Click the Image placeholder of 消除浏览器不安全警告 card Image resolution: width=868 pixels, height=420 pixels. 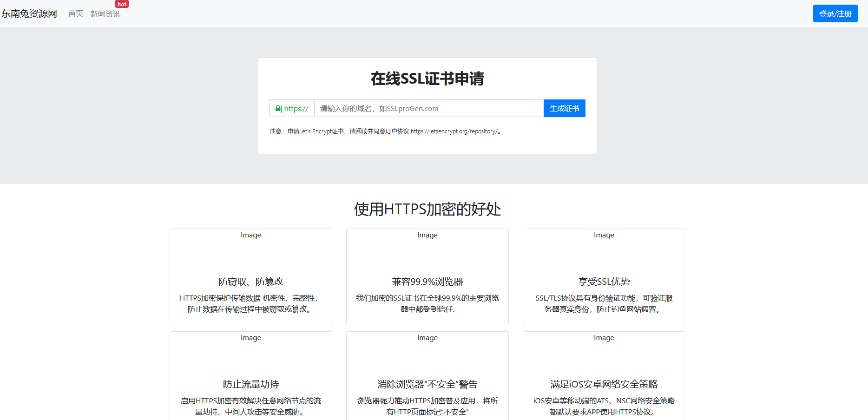click(x=427, y=338)
